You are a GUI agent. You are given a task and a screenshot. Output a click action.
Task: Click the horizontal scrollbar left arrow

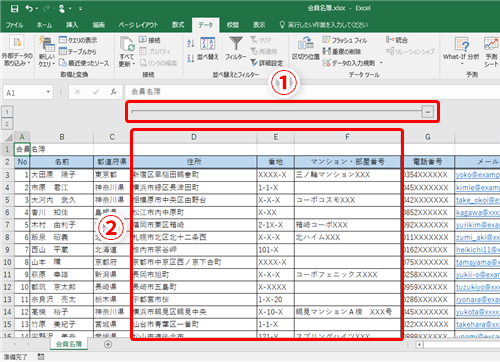(x=420, y=344)
